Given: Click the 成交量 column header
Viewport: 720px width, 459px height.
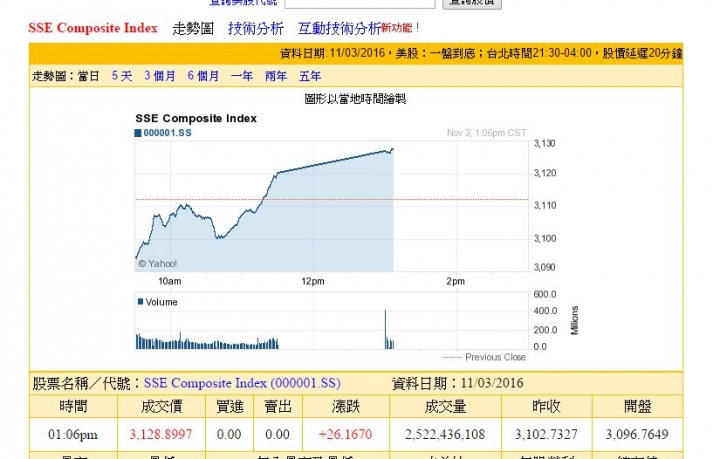Looking at the screenshot, I should pyautogui.click(x=445, y=406).
